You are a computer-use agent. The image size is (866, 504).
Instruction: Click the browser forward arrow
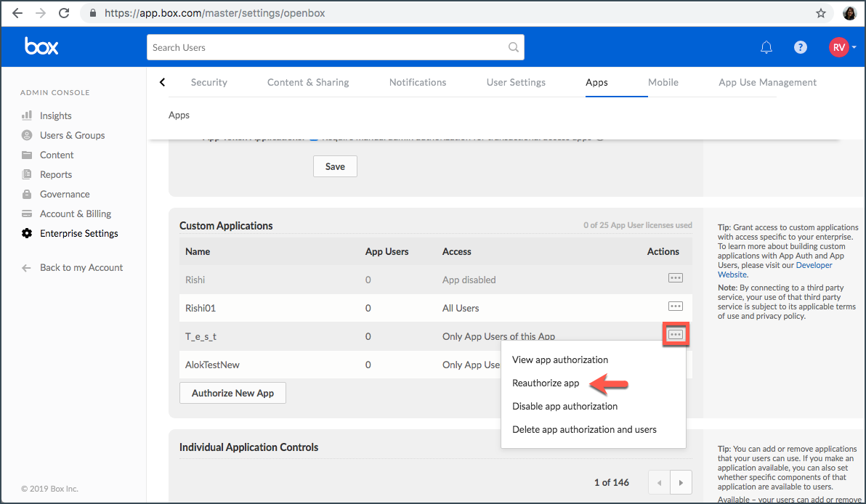point(40,12)
